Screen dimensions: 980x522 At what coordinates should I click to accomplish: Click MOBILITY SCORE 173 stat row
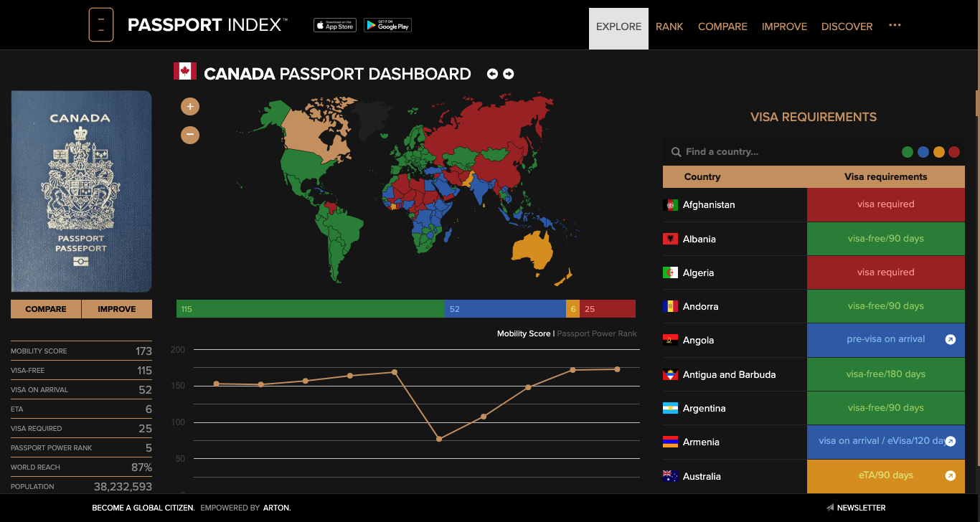click(x=81, y=351)
